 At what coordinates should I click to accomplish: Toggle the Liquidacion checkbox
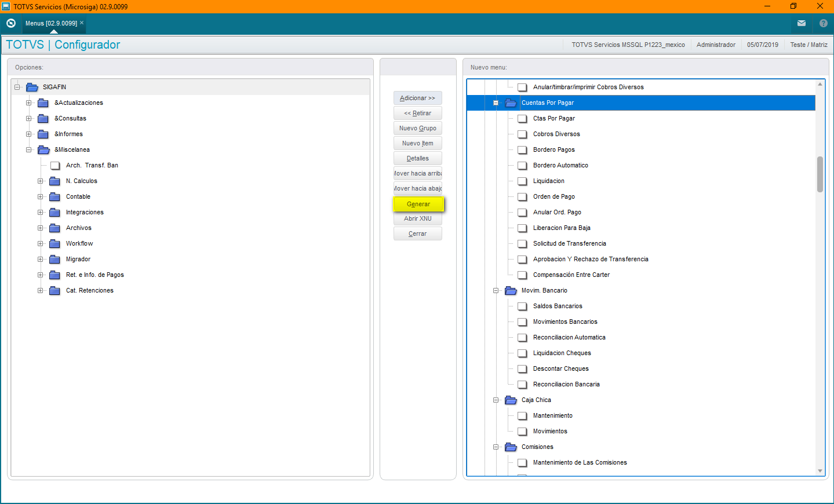click(522, 181)
